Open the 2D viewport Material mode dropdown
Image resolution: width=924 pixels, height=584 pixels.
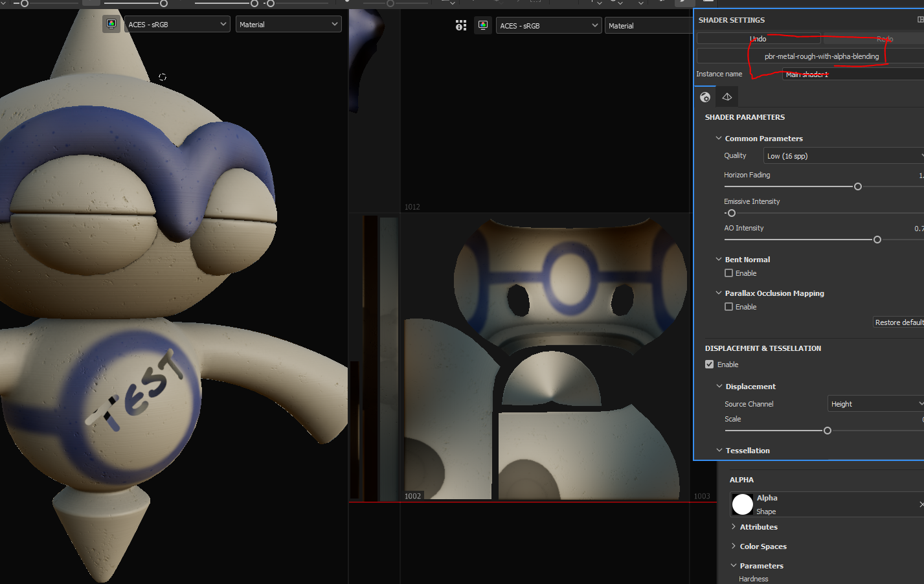pos(649,26)
